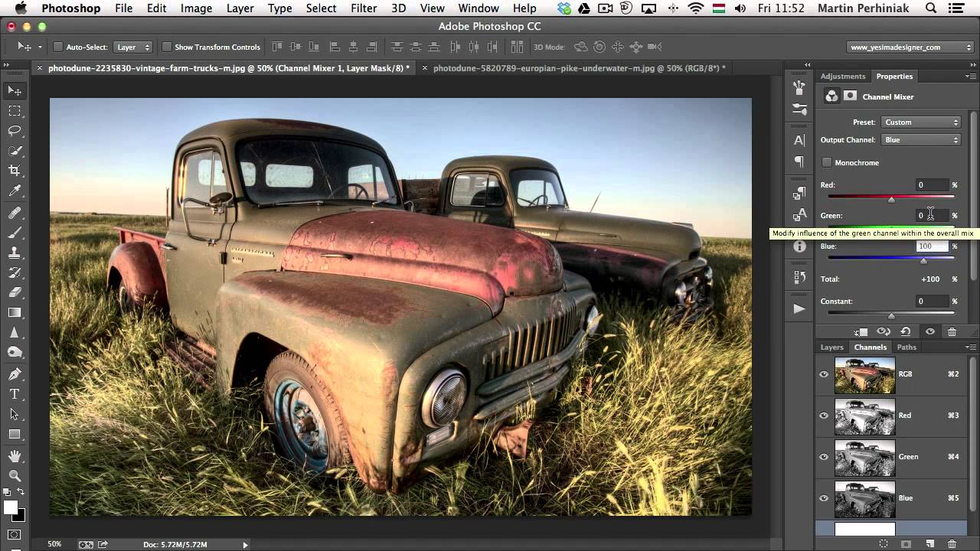
Task: Select the Hand tool
Action: 15,456
